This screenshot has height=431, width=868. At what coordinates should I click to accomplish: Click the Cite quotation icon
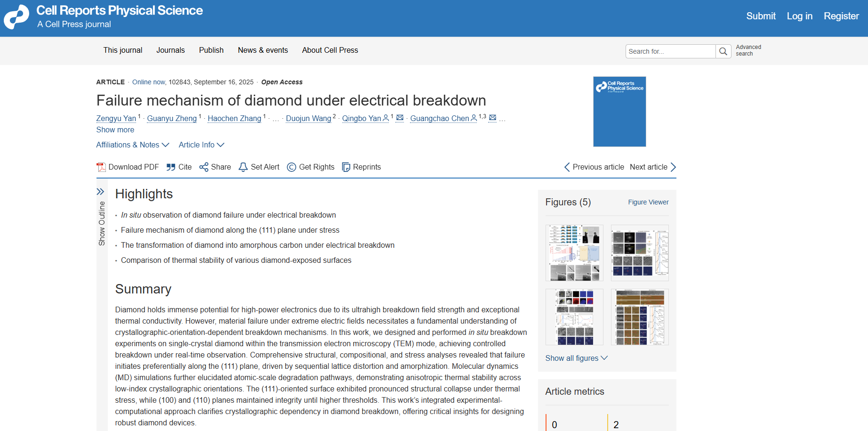171,167
